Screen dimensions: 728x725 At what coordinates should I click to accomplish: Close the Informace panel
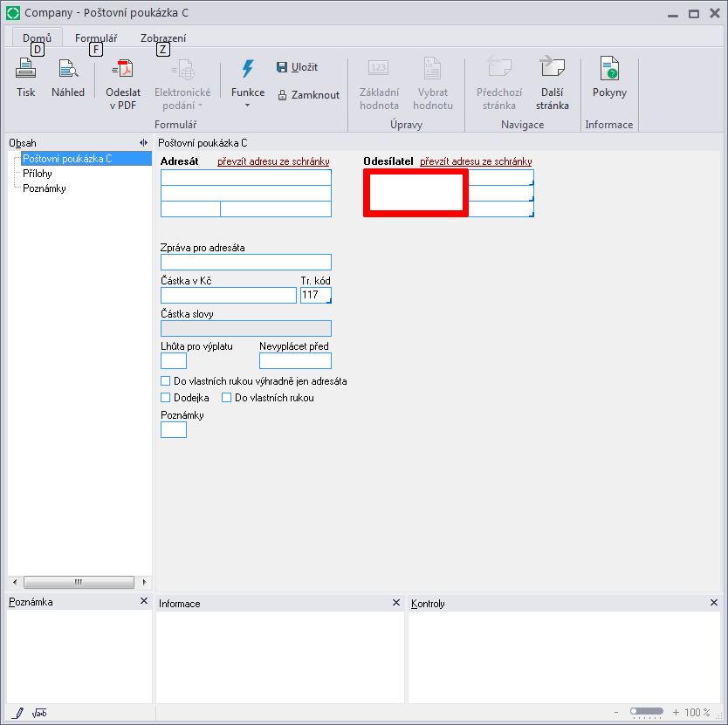coord(396,603)
